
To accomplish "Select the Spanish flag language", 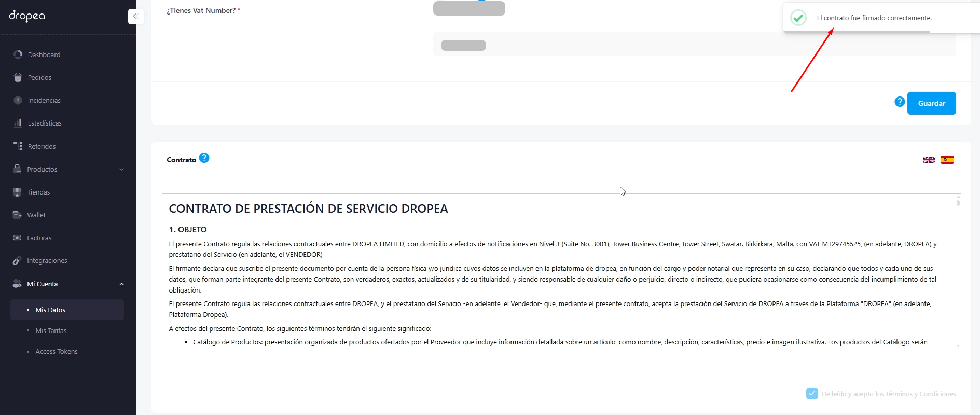I will (x=947, y=160).
